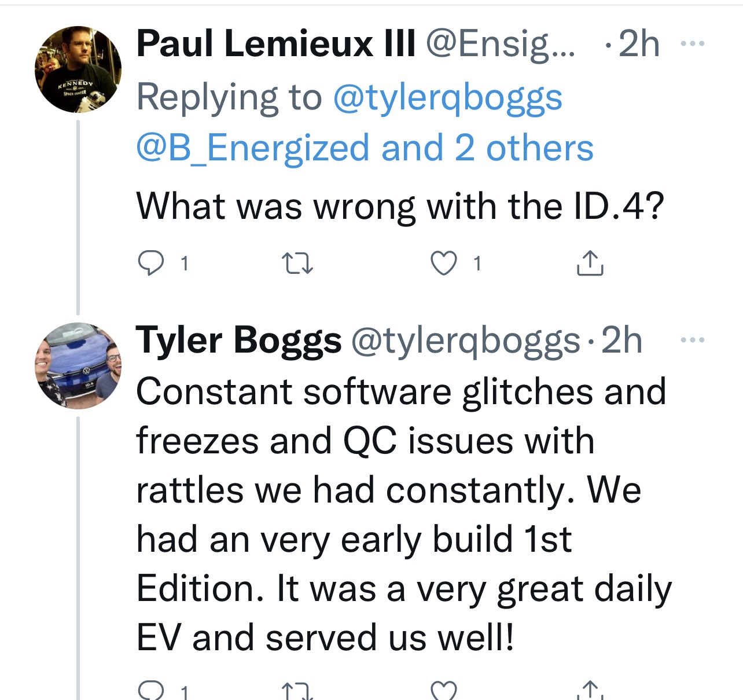Viewport: 743px width, 700px height.
Task: Open more options for Paul Lemieux's tweet
Action: [x=693, y=43]
